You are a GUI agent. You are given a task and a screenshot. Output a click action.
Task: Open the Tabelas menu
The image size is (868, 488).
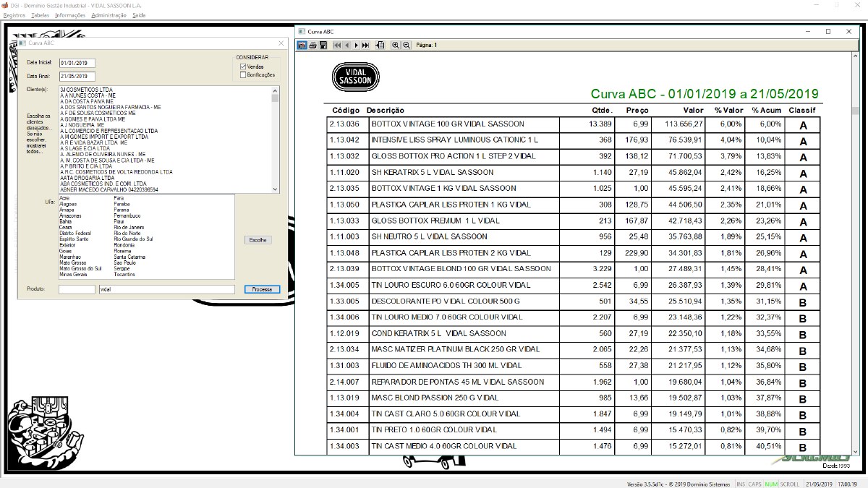click(41, 14)
